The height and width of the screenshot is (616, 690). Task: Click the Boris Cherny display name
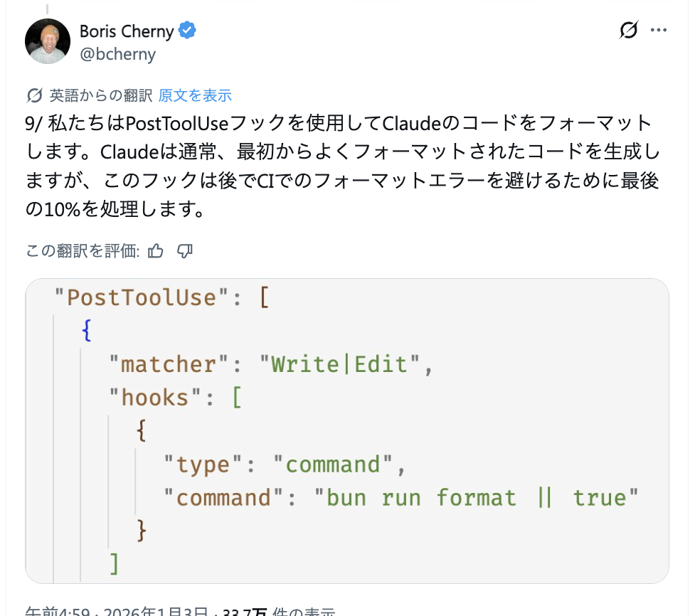pos(127,31)
